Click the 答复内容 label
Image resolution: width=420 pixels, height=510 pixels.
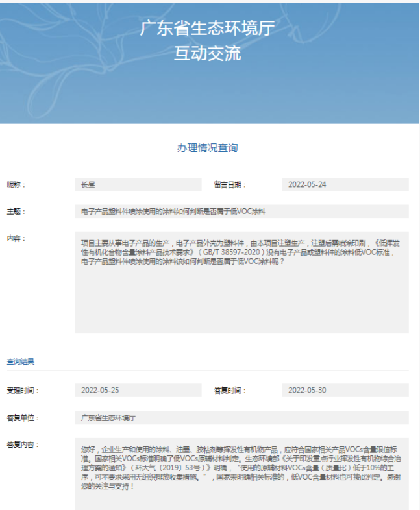[23, 444]
